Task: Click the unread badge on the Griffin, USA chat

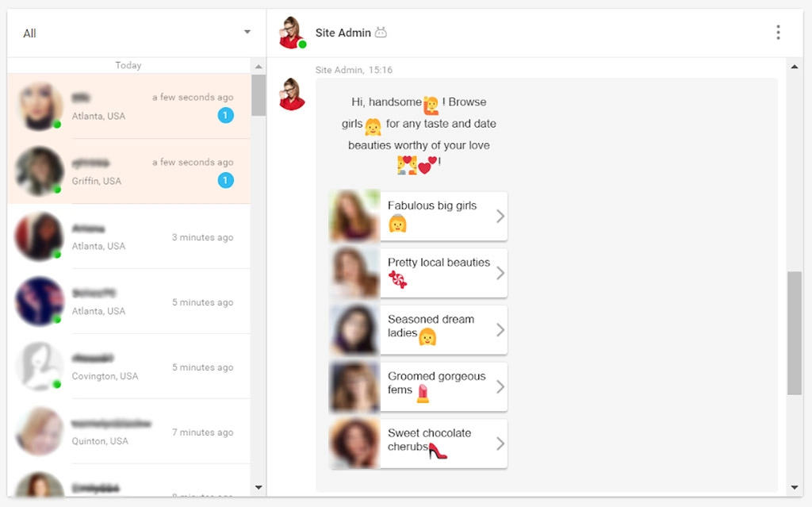Action: 225,181
